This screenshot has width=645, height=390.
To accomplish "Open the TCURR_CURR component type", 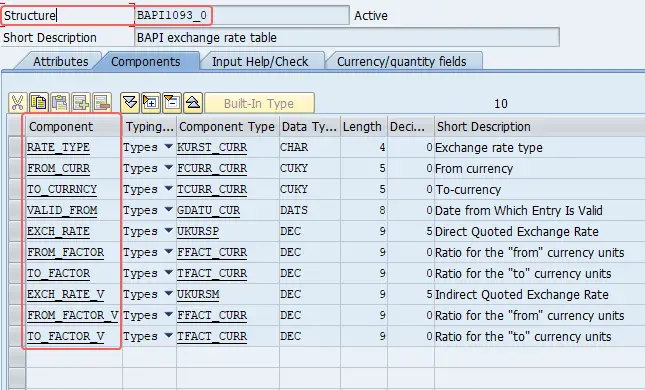I will tap(212, 189).
